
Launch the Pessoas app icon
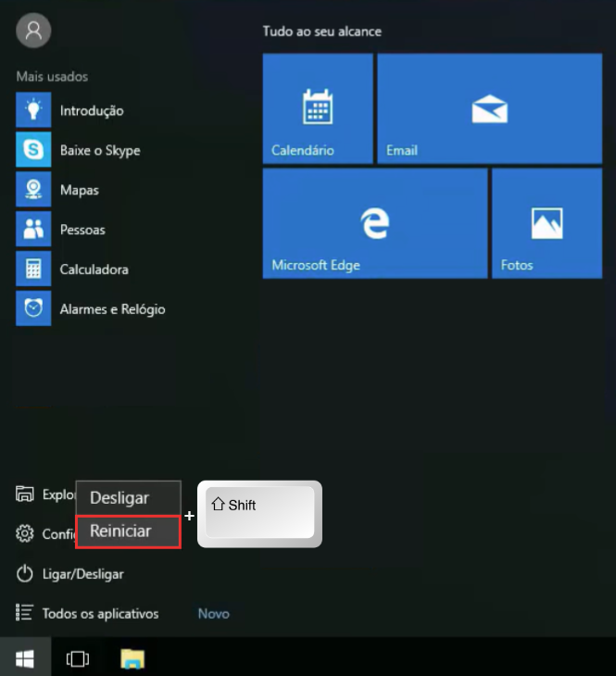[33, 230]
